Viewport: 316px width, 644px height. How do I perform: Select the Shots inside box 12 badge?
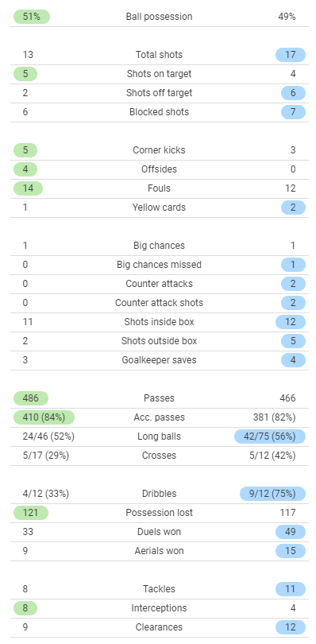291,322
